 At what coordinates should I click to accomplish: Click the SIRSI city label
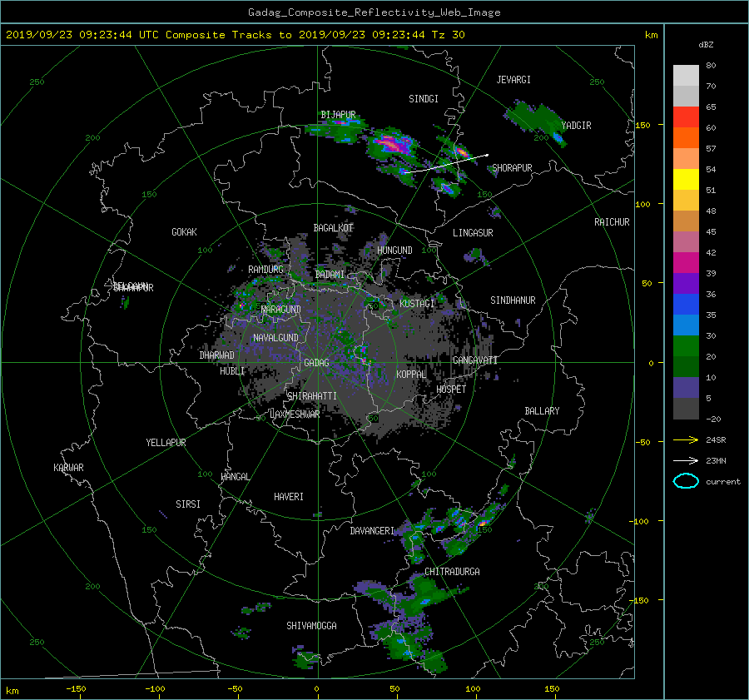coord(188,504)
